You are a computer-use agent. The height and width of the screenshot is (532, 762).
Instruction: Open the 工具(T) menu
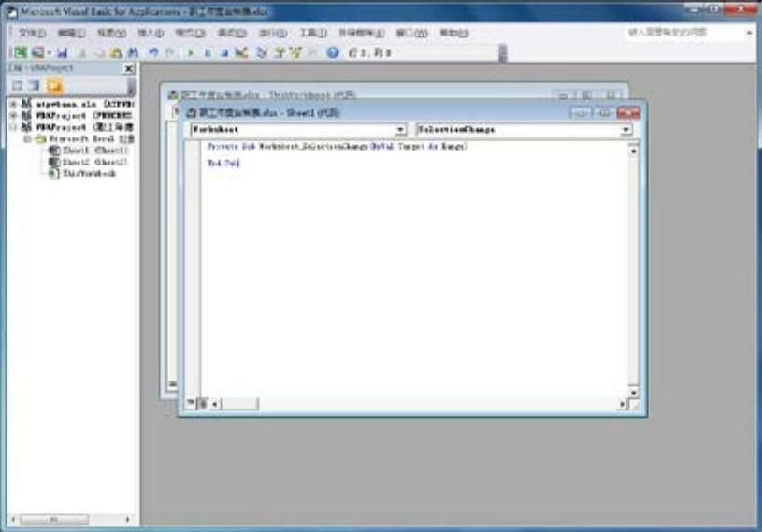click(x=312, y=33)
